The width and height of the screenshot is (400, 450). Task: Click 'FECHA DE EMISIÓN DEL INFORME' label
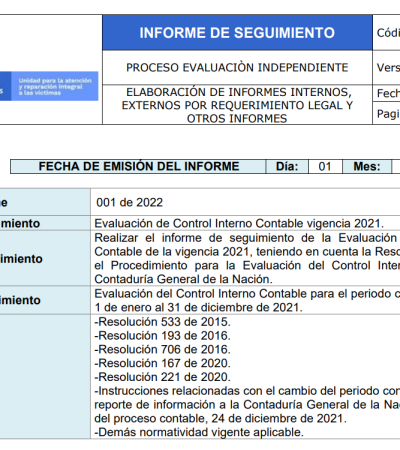pos(139,166)
